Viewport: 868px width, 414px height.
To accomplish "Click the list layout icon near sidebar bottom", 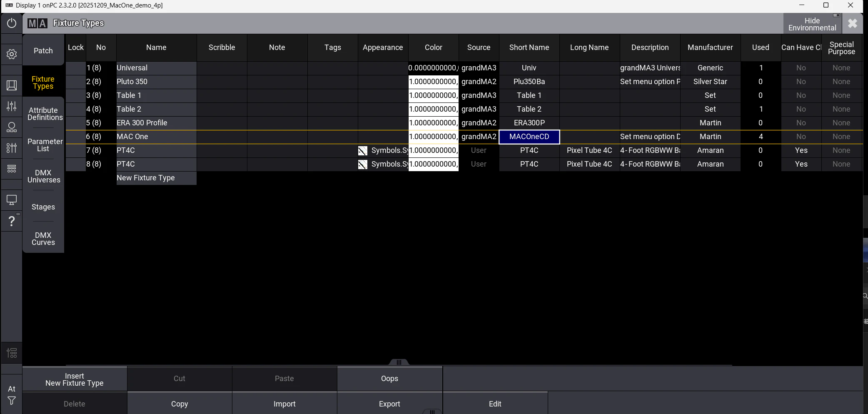I will 12,353.
